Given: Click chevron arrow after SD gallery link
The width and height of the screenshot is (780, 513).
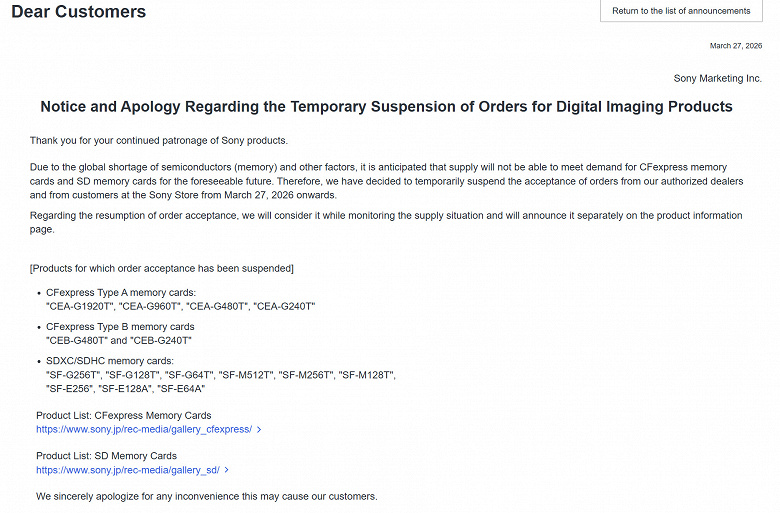Looking at the screenshot, I should pyautogui.click(x=227, y=470).
